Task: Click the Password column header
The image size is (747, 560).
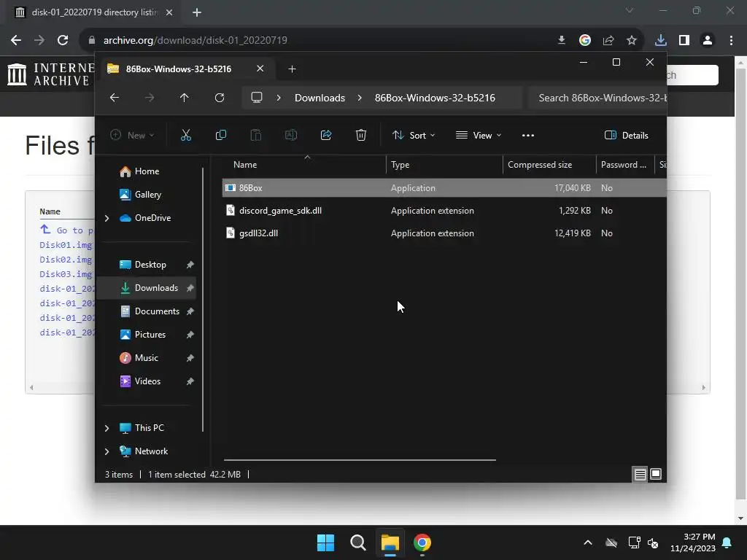Action: pos(625,165)
